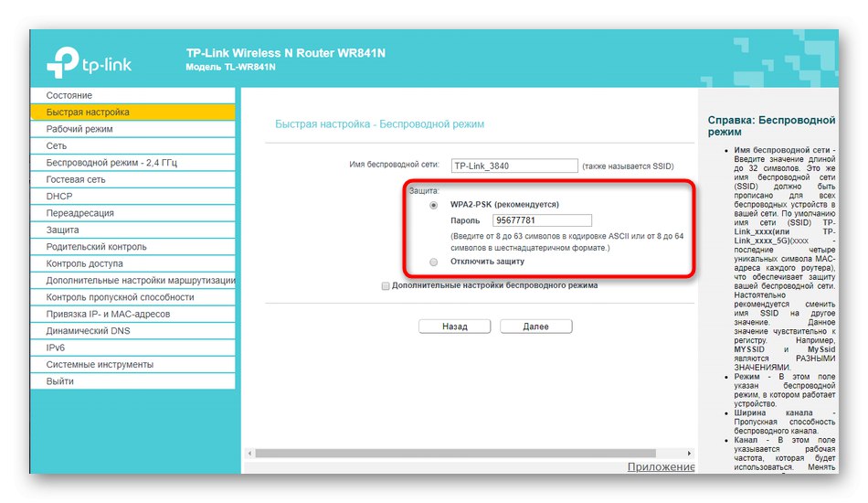
Task: Click the Модель TL-WR841N text
Action: click(x=230, y=67)
